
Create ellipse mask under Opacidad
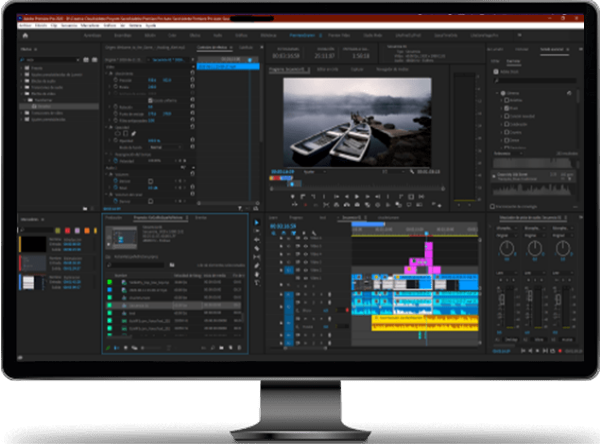click(x=117, y=134)
